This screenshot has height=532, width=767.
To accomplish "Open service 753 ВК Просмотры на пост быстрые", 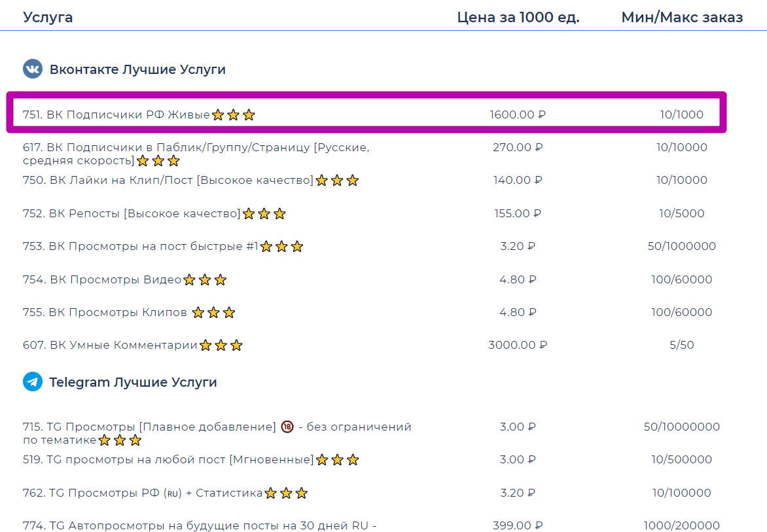I will (x=141, y=247).
